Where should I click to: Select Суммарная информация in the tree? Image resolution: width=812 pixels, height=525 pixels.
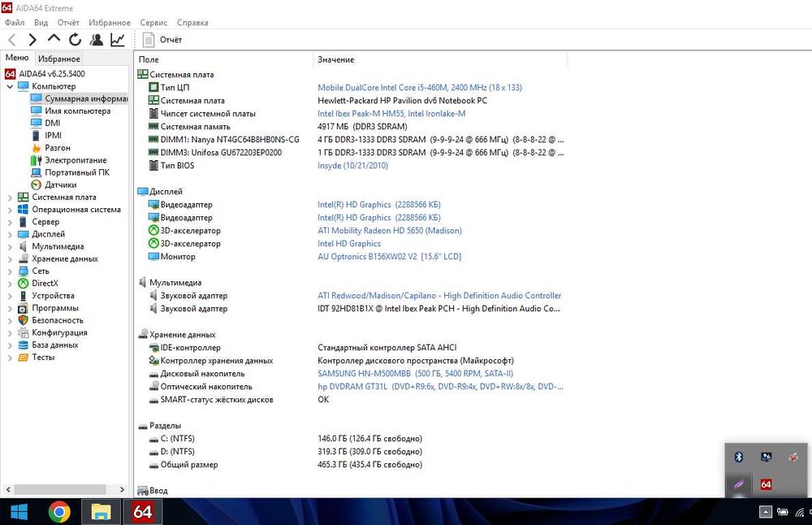coord(80,98)
